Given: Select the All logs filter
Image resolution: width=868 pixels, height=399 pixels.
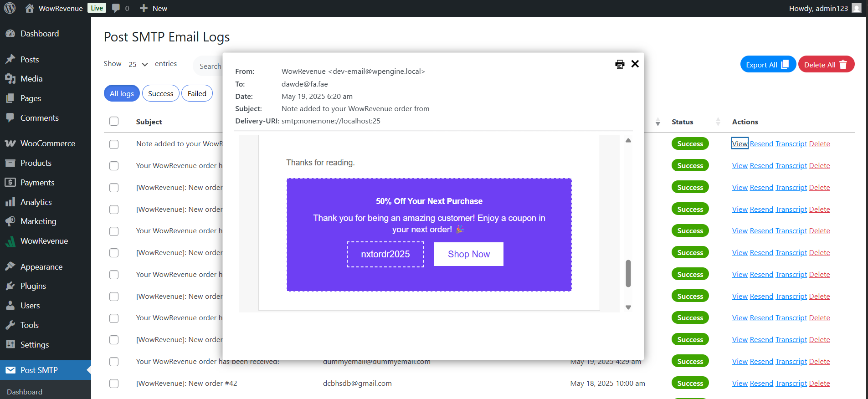Looking at the screenshot, I should (122, 93).
